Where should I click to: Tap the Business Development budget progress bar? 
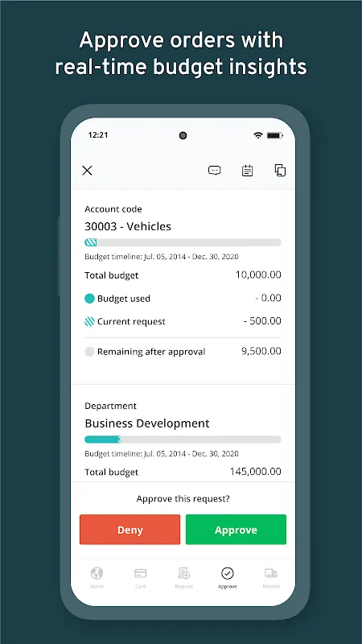[183, 440]
